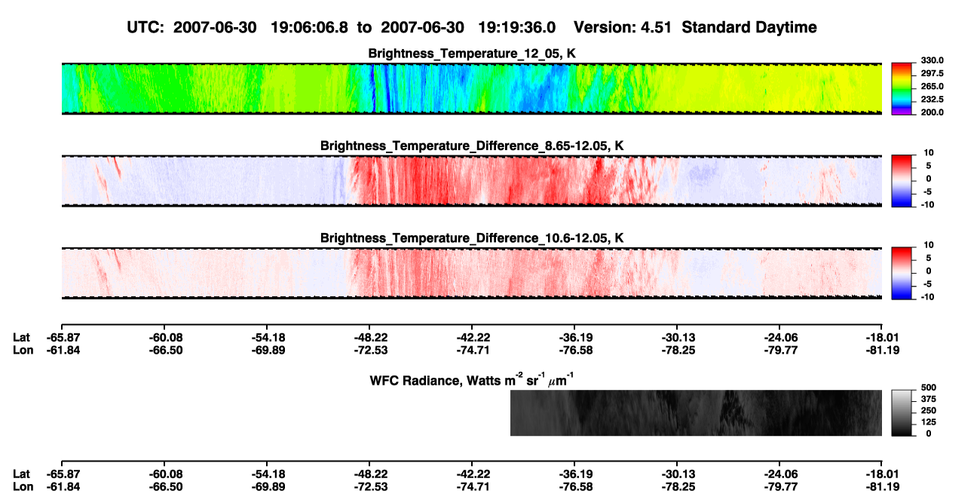The image size is (980, 503).
Task: Click longitude -79.77 on axis under WFC Radiance panel
Action: tap(781, 486)
